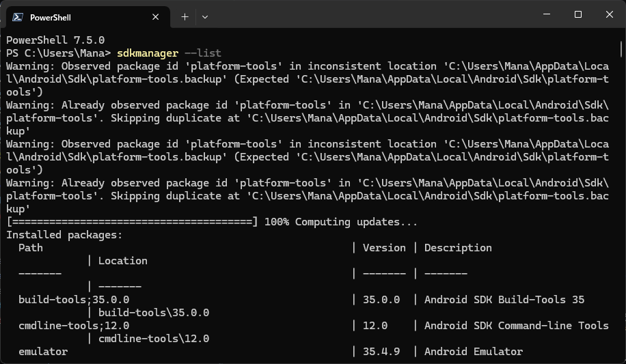
Task: Click the 'Location' column header
Action: (x=123, y=261)
